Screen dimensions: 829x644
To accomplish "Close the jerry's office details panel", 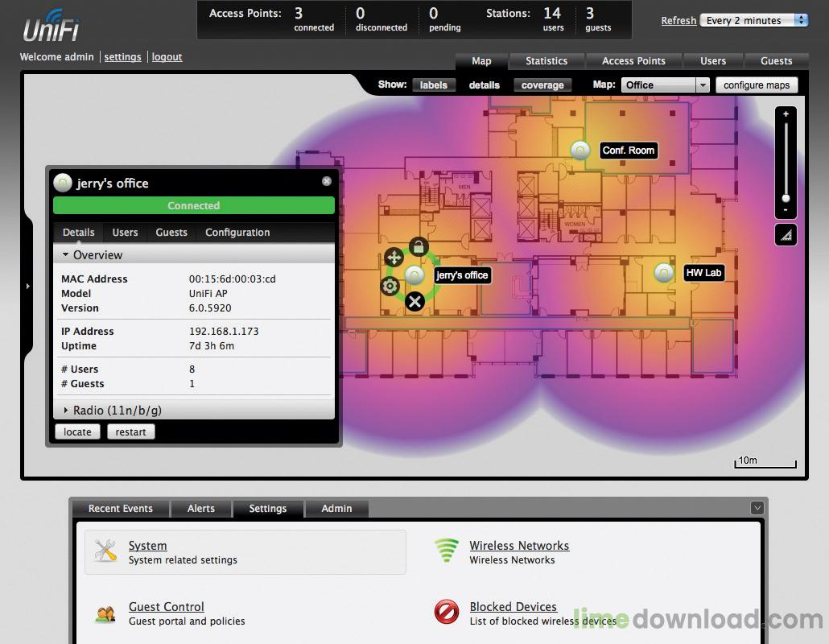I will [x=327, y=182].
